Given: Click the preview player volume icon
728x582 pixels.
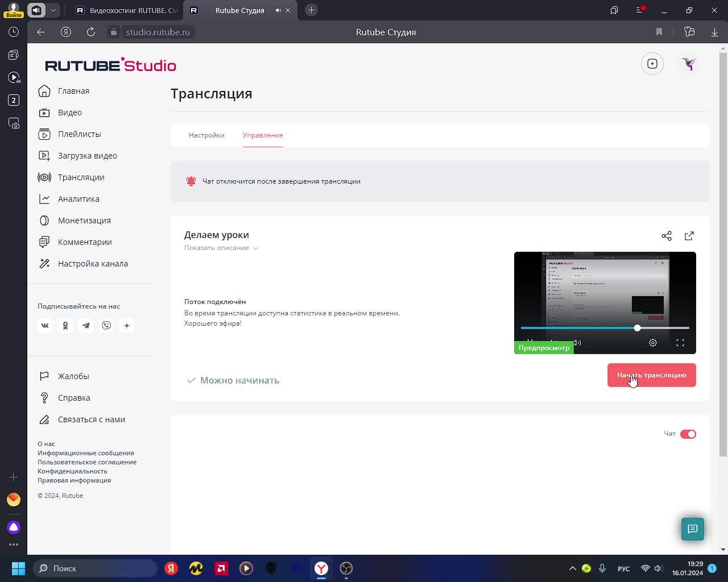Looking at the screenshot, I should pos(577,343).
